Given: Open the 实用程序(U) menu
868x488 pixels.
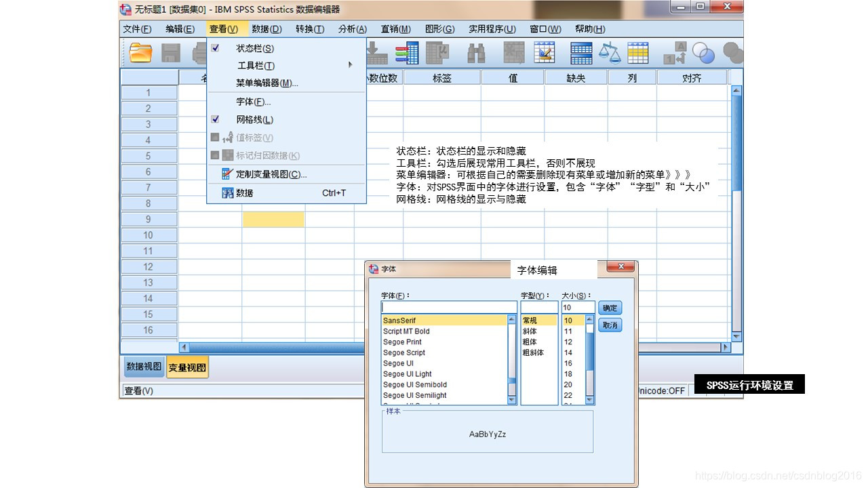Looking at the screenshot, I should 492,29.
